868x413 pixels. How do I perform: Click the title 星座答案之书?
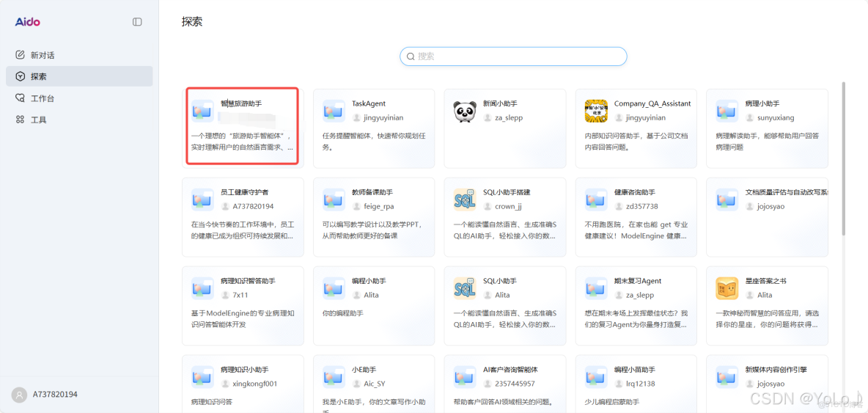click(766, 281)
